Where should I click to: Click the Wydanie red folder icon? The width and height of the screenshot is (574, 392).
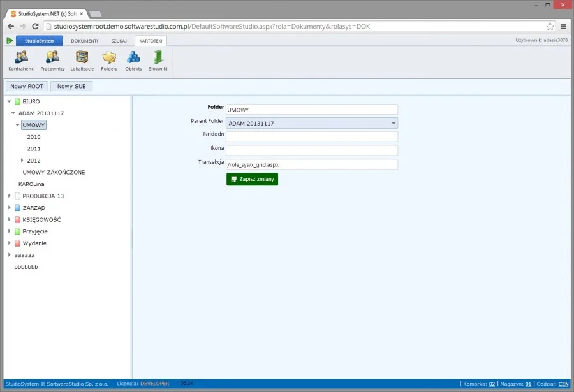pos(18,243)
